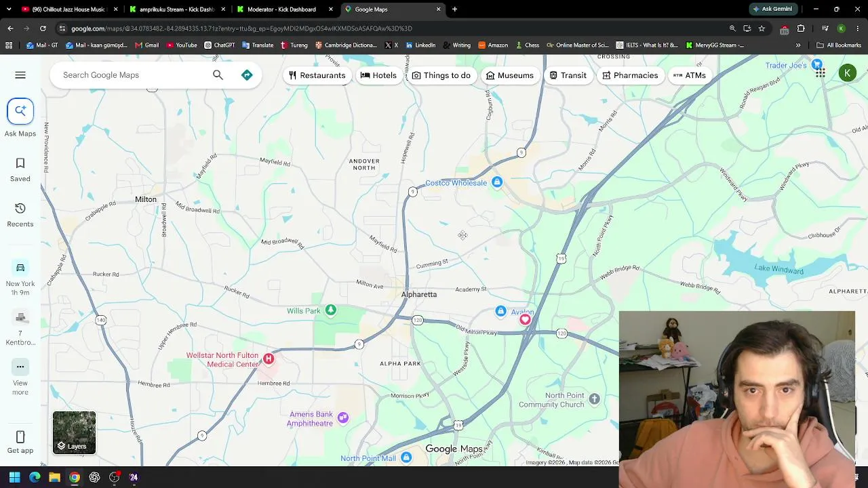
Task: Show Things to do on the map
Action: tap(441, 75)
